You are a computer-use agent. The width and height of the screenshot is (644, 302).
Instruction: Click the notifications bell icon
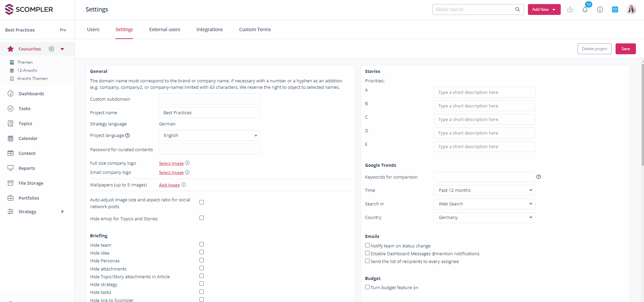tap(585, 9)
